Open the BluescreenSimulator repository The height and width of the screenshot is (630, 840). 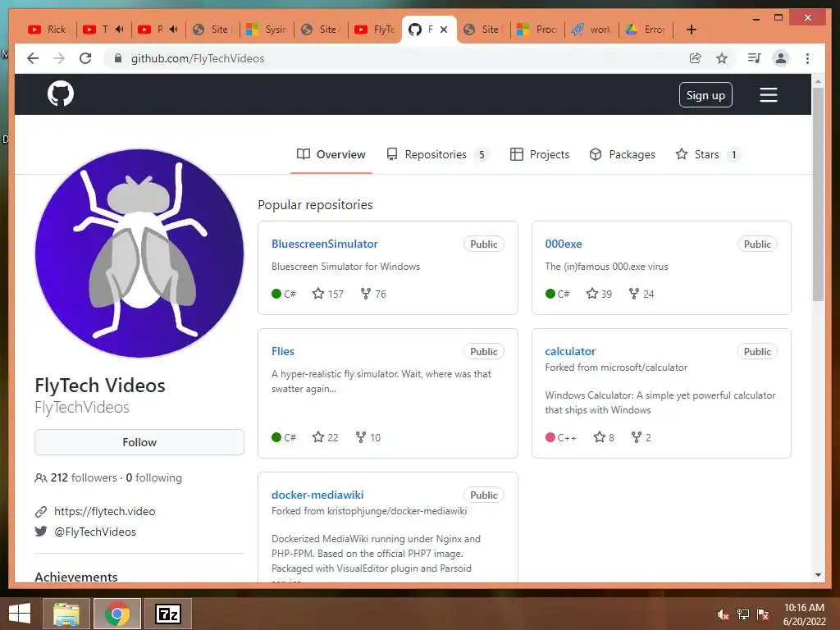point(325,244)
